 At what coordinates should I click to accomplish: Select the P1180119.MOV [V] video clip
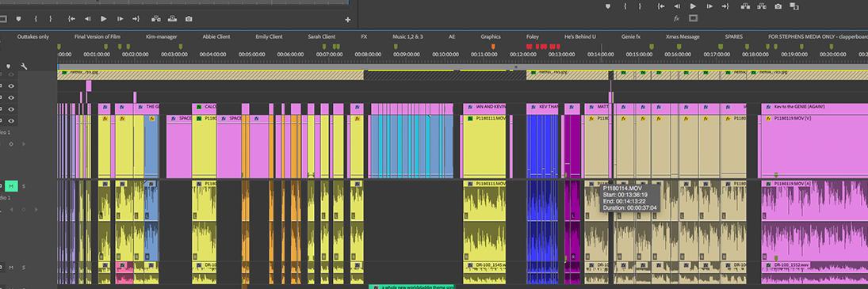(x=814, y=146)
